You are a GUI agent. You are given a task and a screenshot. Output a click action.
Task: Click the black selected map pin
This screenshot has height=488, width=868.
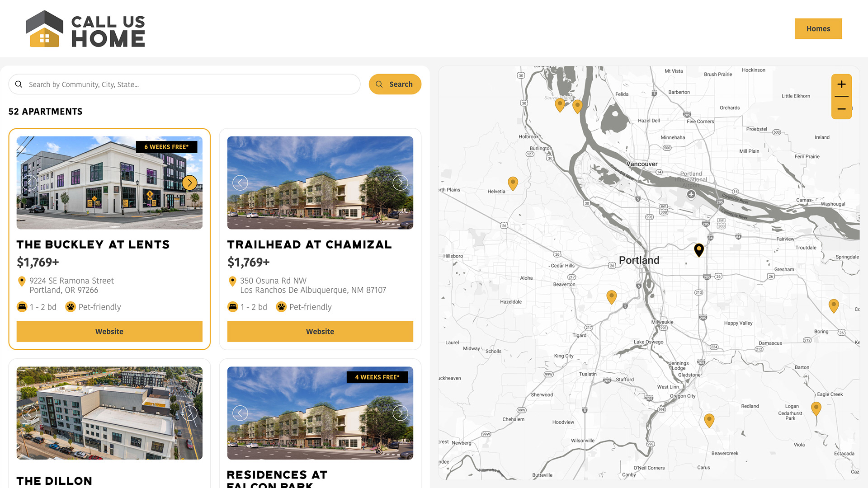[699, 249]
